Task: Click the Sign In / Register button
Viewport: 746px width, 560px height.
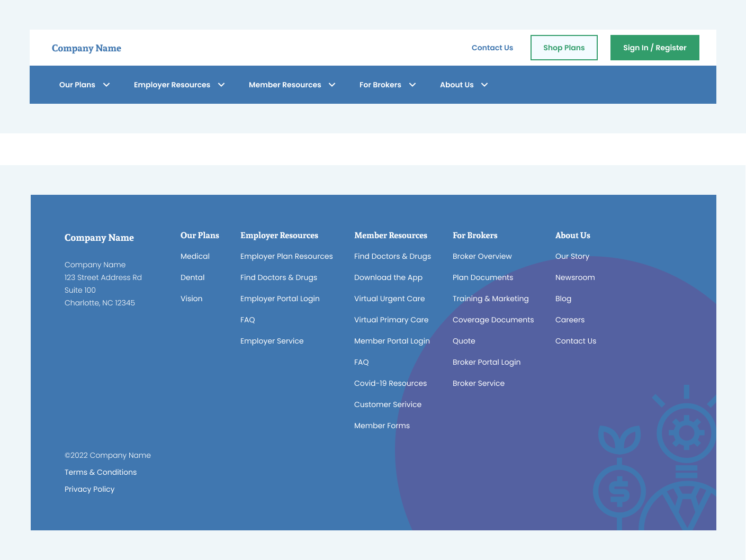Action: pyautogui.click(x=654, y=47)
